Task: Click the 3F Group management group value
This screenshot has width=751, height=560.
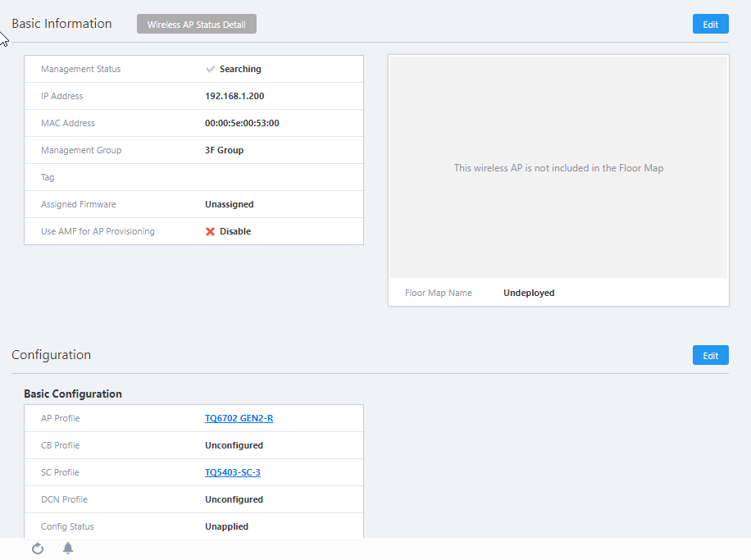Action: point(224,151)
